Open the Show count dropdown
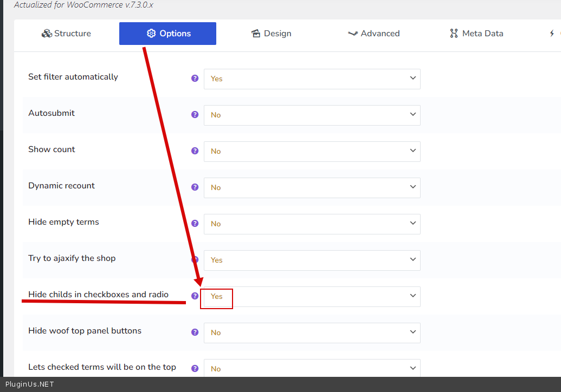Viewport: 561px width, 392px height. point(312,151)
